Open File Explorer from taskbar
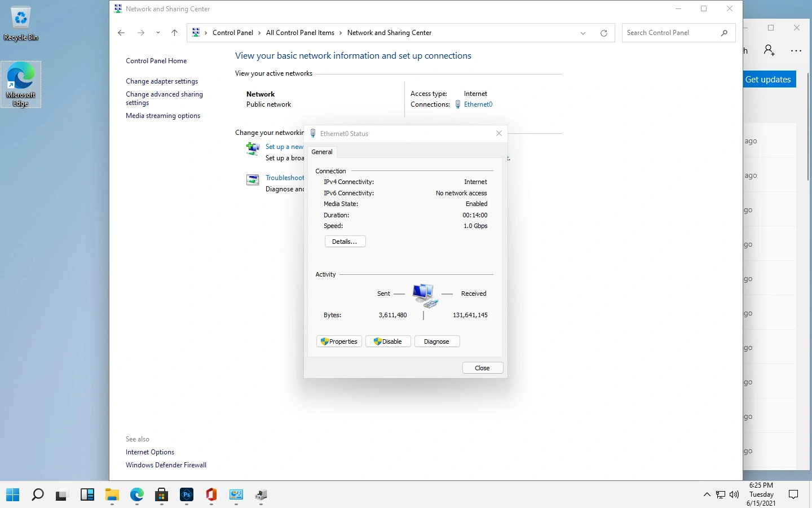Screen dimensions: 812x508 click(x=112, y=495)
